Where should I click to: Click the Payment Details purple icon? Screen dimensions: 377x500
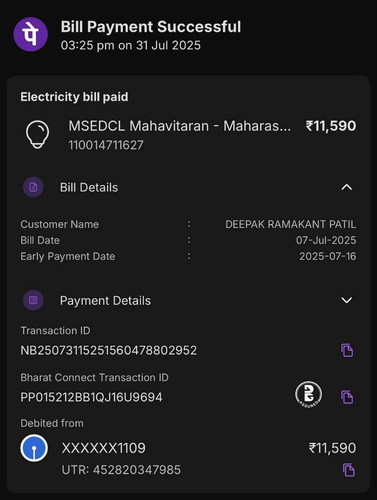point(33,300)
